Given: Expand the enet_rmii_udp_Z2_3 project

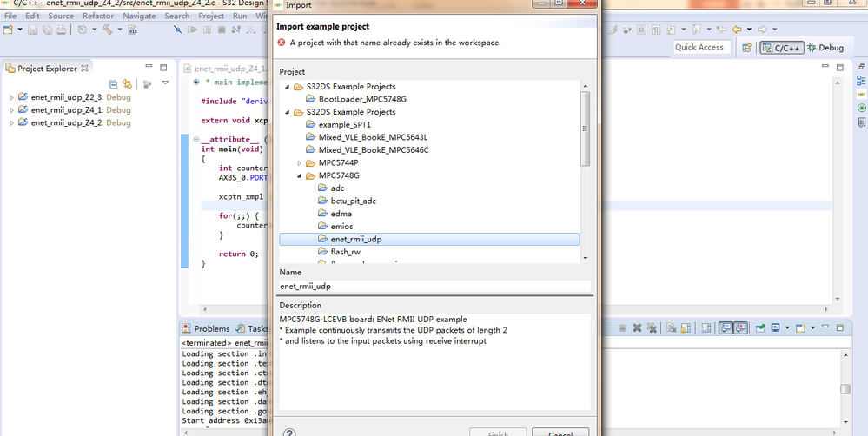Looking at the screenshot, I should tap(12, 97).
